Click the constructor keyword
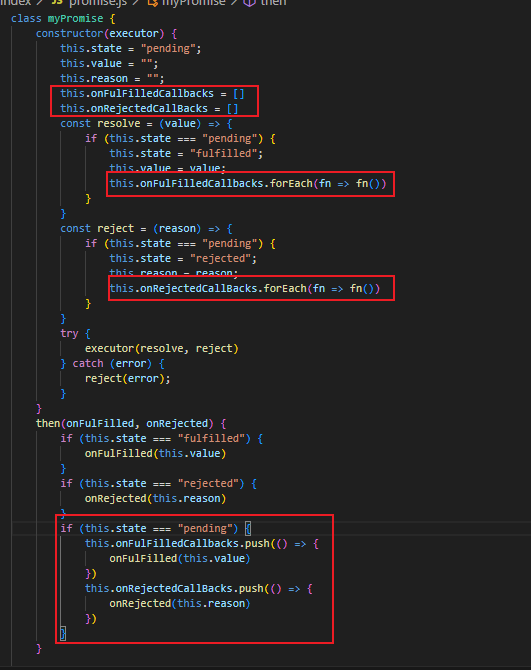 [70, 34]
